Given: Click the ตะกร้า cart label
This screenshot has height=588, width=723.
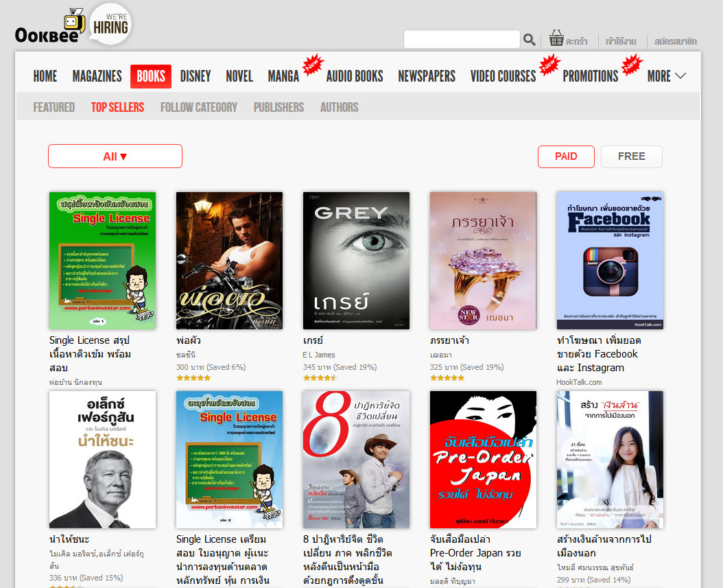Looking at the screenshot, I should [x=576, y=41].
